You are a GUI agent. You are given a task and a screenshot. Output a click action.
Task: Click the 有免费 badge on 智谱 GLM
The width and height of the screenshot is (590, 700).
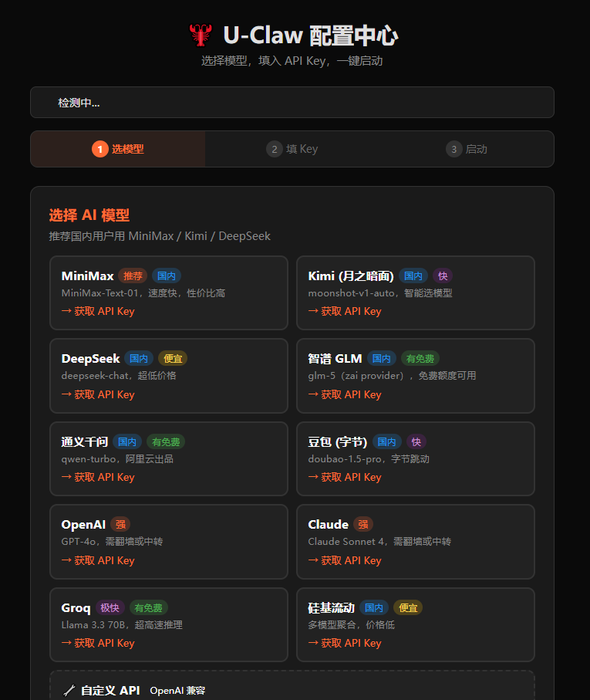[420, 358]
